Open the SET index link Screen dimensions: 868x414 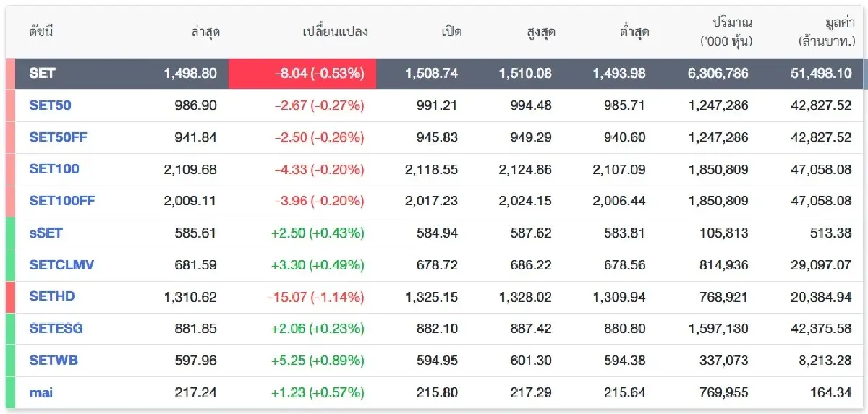click(42, 74)
